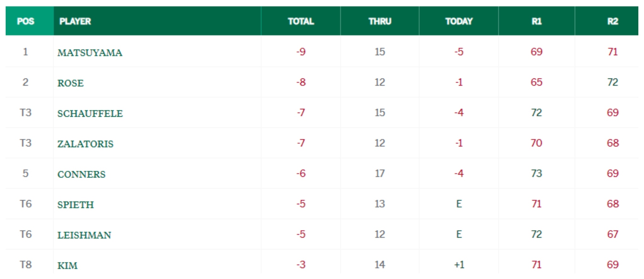Click Rose's R1 score of 65
644x279 pixels.
pos(536,82)
